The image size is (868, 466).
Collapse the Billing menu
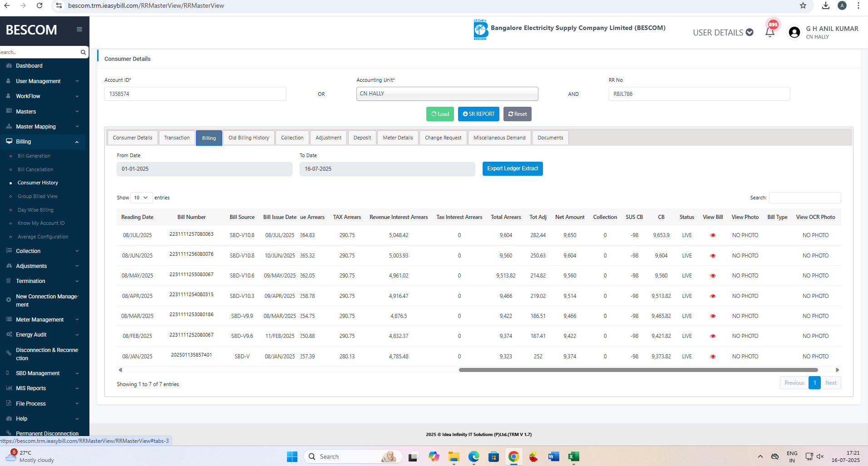coord(42,142)
